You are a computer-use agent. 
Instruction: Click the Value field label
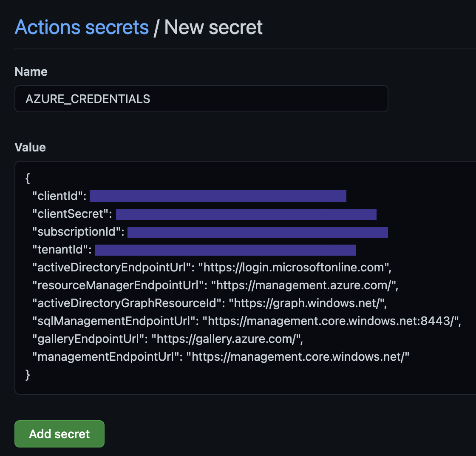click(30, 147)
